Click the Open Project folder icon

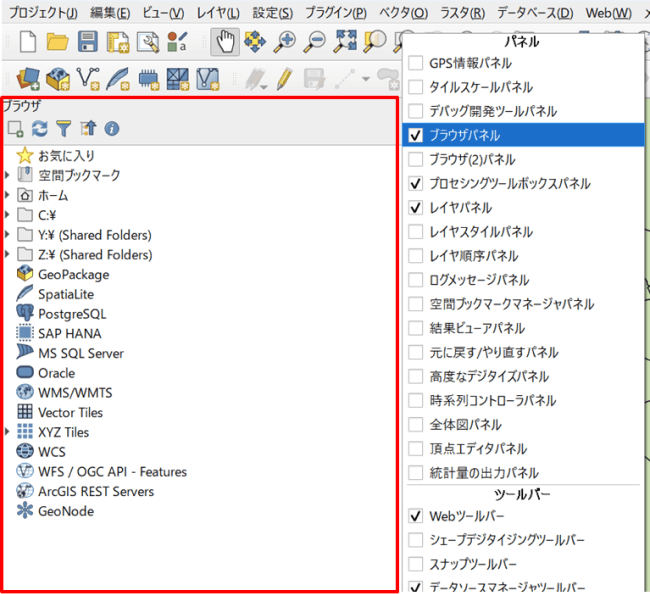click(x=57, y=41)
